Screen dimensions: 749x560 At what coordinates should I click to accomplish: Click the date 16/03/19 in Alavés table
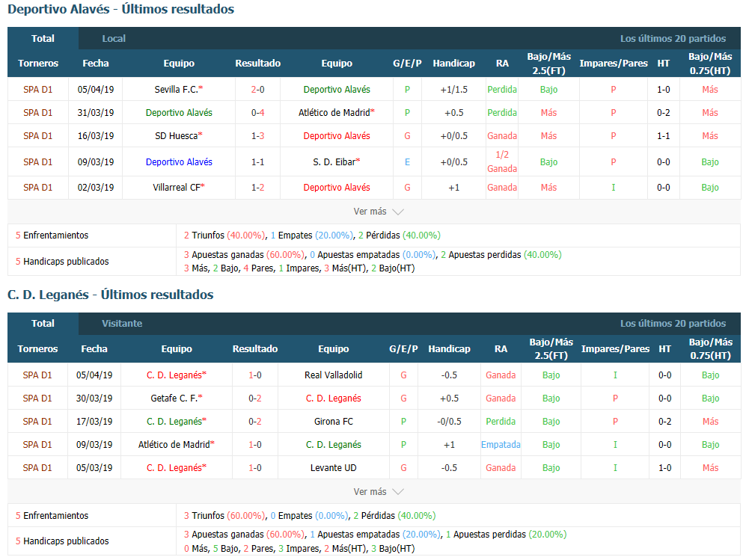click(96, 135)
